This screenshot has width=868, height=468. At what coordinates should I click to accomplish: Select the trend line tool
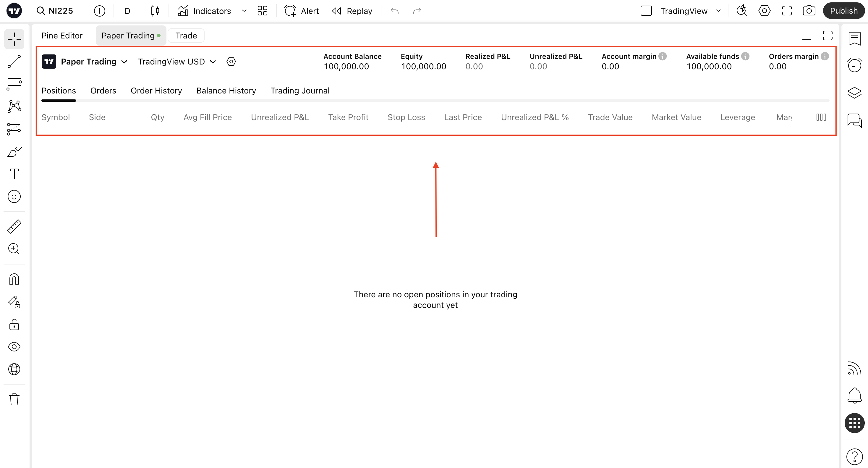(14, 61)
